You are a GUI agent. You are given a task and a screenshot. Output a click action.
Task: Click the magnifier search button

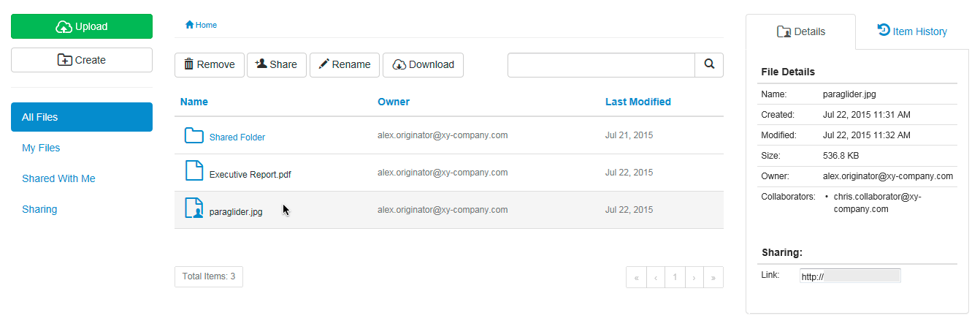(x=709, y=64)
